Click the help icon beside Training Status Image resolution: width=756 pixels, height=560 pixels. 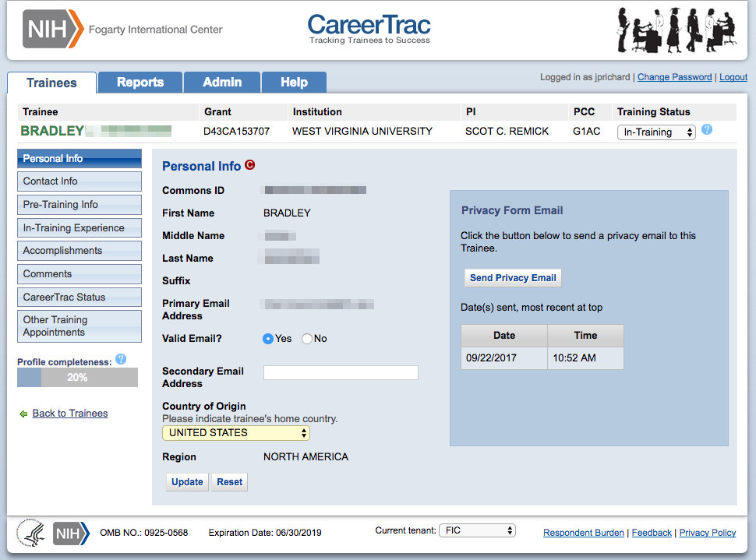tap(707, 129)
